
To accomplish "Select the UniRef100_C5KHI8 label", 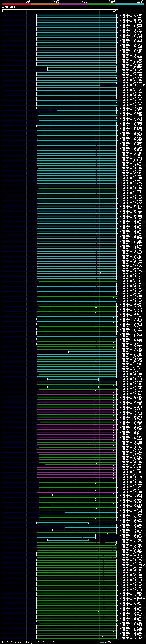I will [131, 87].
